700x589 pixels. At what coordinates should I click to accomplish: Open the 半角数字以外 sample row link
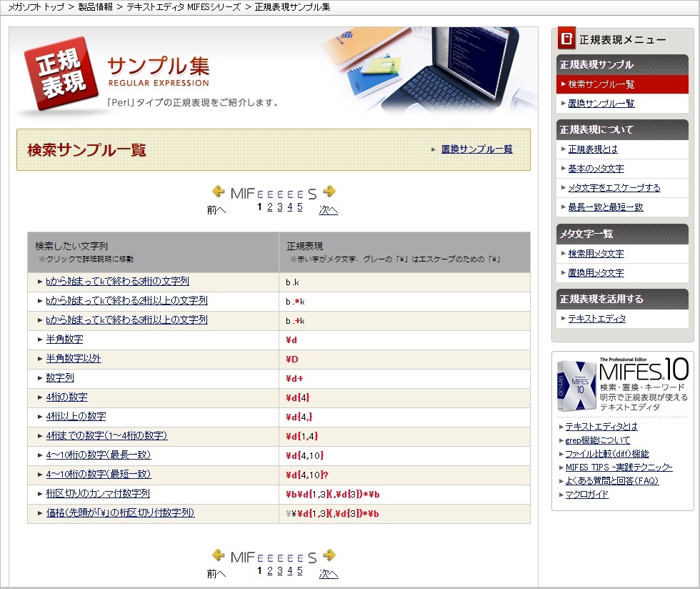point(74,359)
